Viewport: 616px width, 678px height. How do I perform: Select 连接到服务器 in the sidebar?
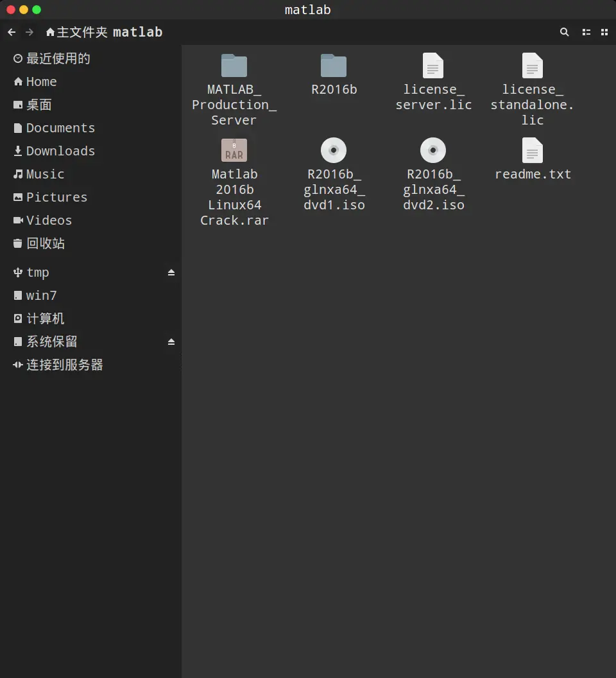tap(64, 365)
